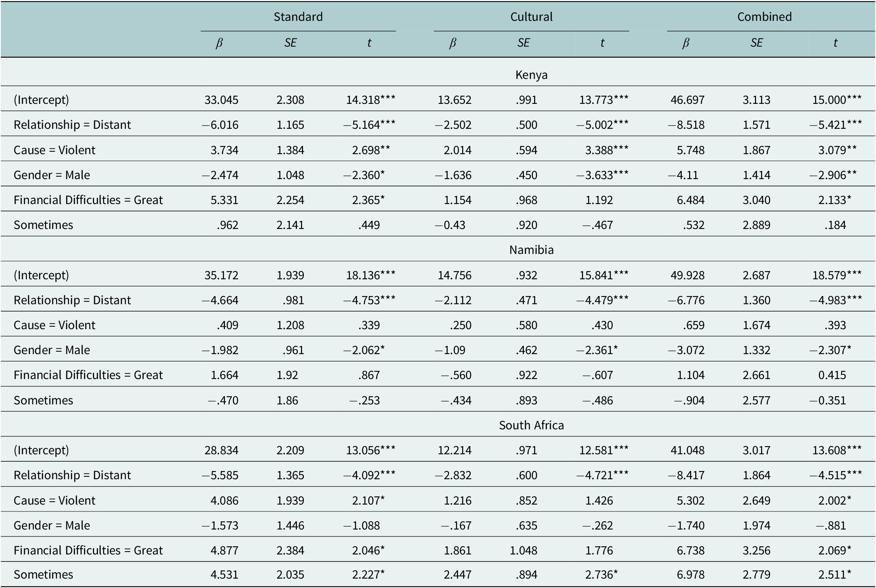The width and height of the screenshot is (876, 588).
Task: Click the Combined column group header
Action: tap(764, 17)
